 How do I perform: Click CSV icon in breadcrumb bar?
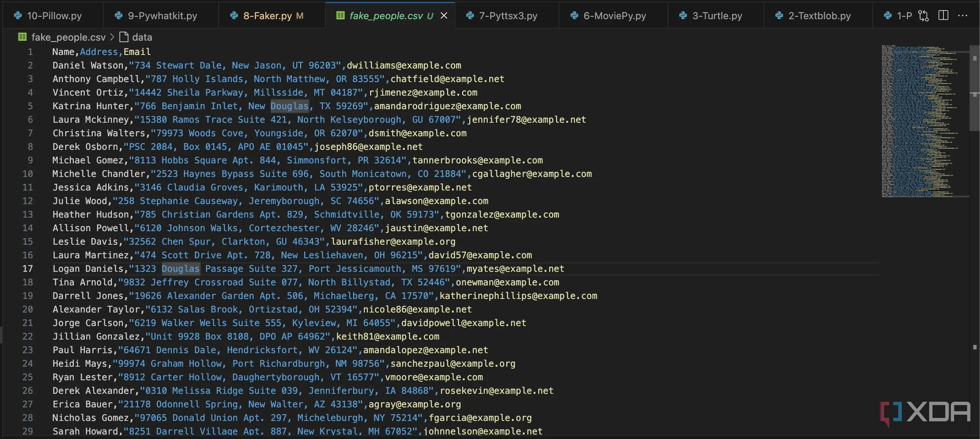pyautogui.click(x=23, y=37)
